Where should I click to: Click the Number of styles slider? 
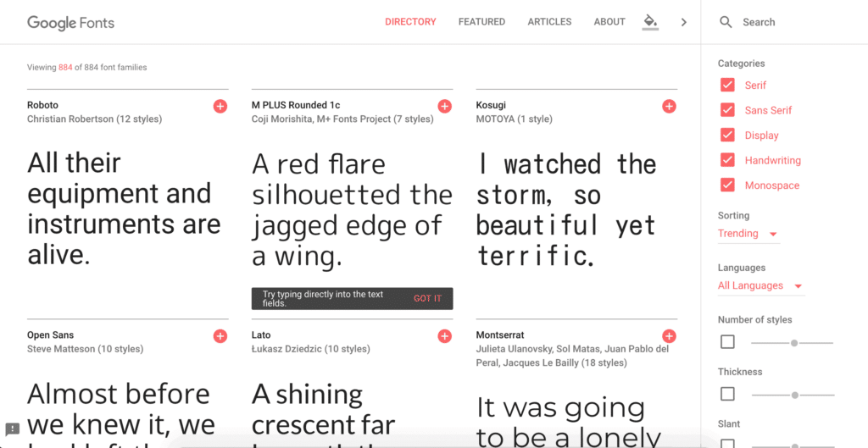[x=792, y=343]
